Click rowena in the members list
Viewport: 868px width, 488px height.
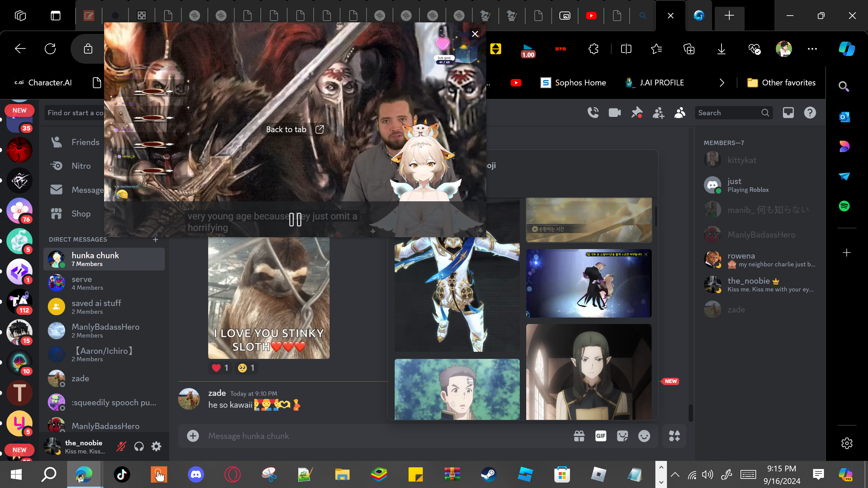pos(760,260)
